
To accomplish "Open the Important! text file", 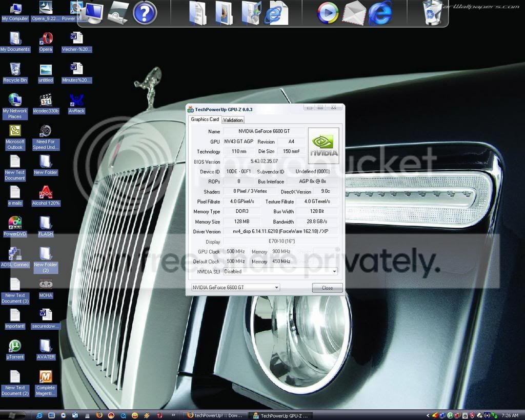I will pyautogui.click(x=15, y=319).
